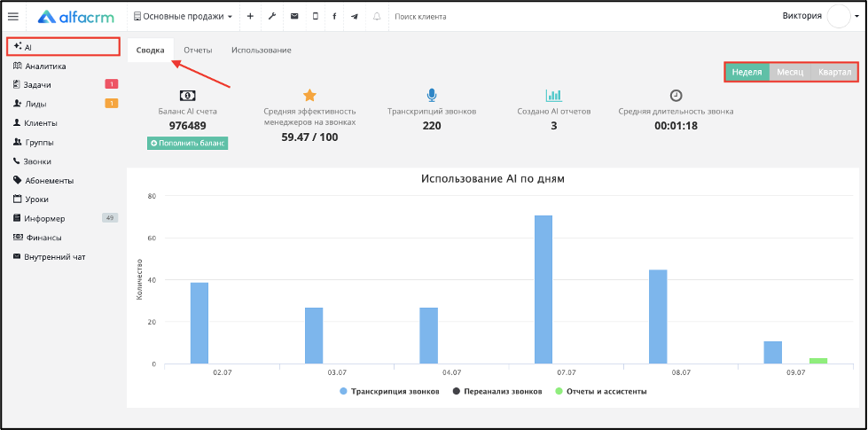Click the plus add icon in toolbar
868x430 pixels.
click(x=250, y=17)
